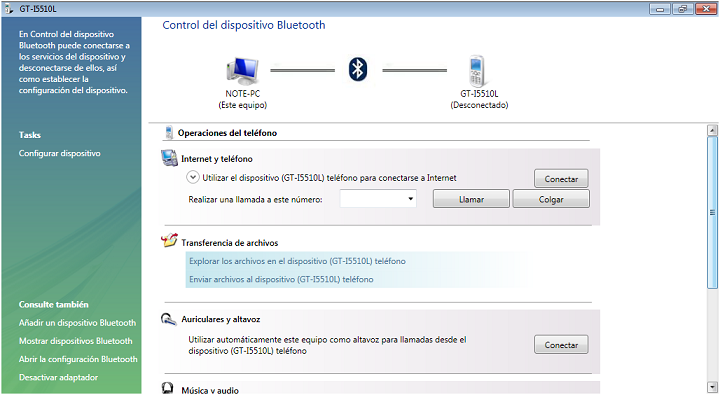The width and height of the screenshot is (720, 395).
Task: Click the Colgar button
Action: point(551,199)
